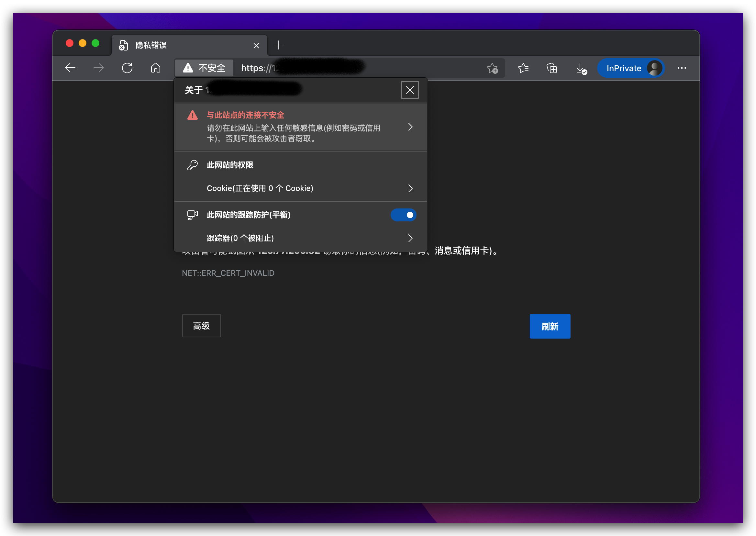The image size is (756, 536).
Task: Expand 跟踪器 blocked trackers list
Action: tap(410, 238)
